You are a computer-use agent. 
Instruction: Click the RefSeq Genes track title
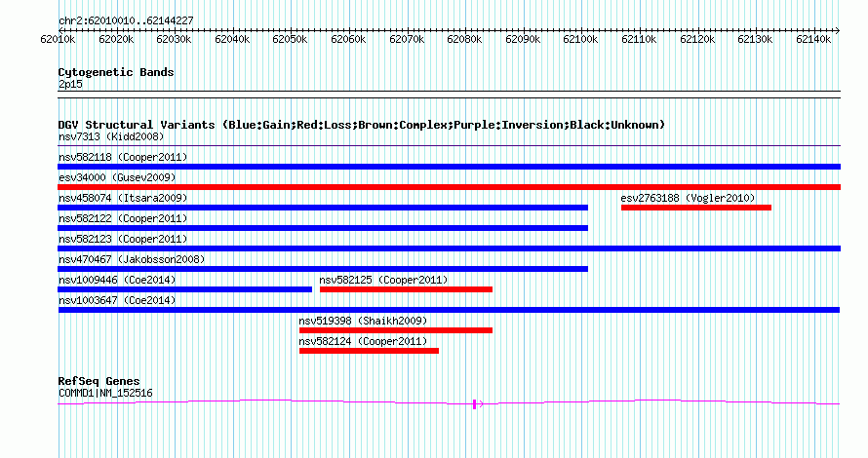pyautogui.click(x=99, y=381)
